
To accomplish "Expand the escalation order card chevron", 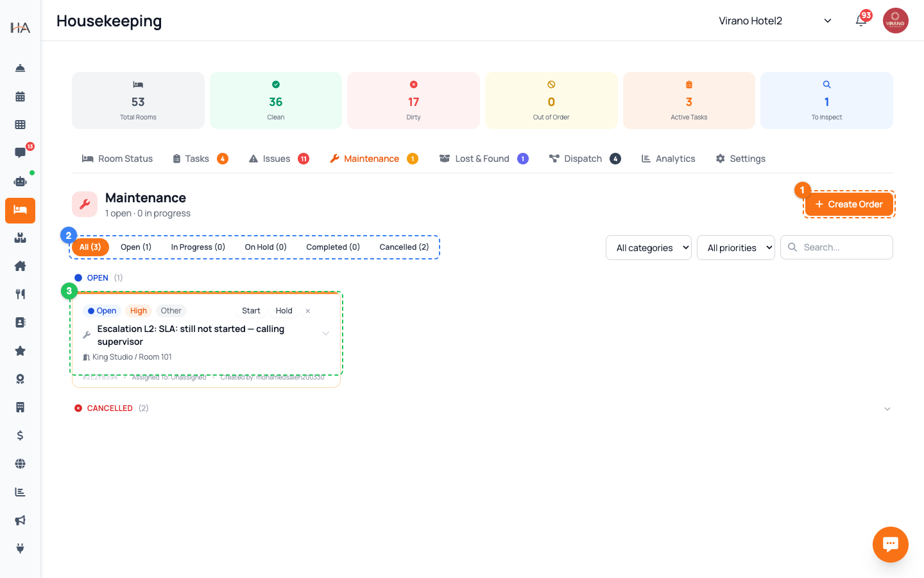I will (325, 333).
